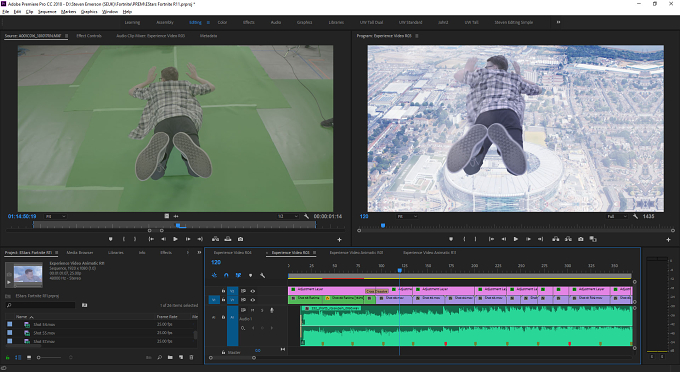Open Source monitor button editor plus icon
Image resolution: width=680 pixels, height=372 pixels.
coord(339,239)
